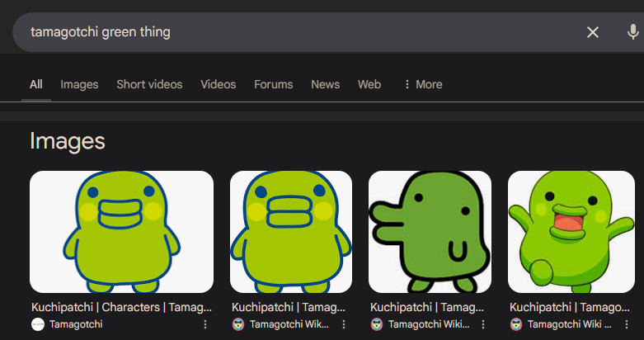Image resolution: width=644 pixels, height=340 pixels.
Task: Open 'Kuchipatchi | Tamago...' fourth result title
Action: tap(570, 307)
